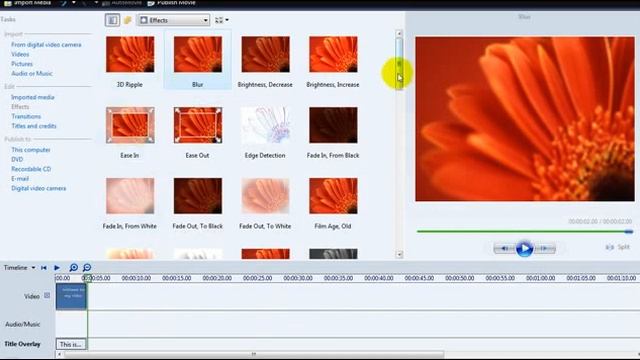
Task: Click the 00:00:30.00 mark on the timeline ruler
Action: coord(298,278)
